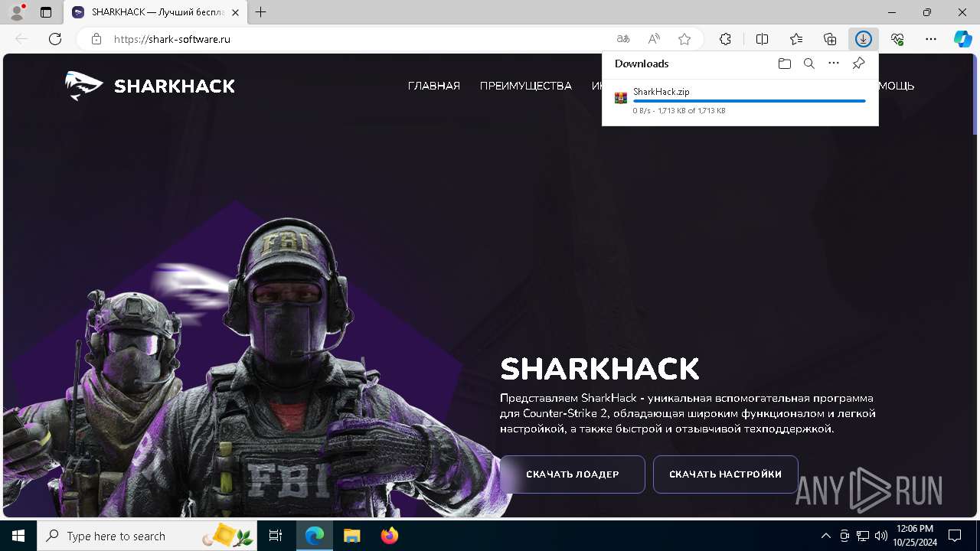The height and width of the screenshot is (551, 980).
Task: Open the Edge profile icon
Action: tap(16, 12)
